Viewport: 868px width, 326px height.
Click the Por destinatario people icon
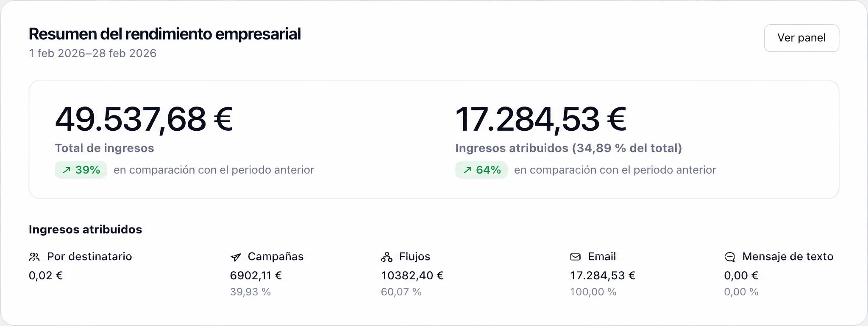(x=34, y=257)
